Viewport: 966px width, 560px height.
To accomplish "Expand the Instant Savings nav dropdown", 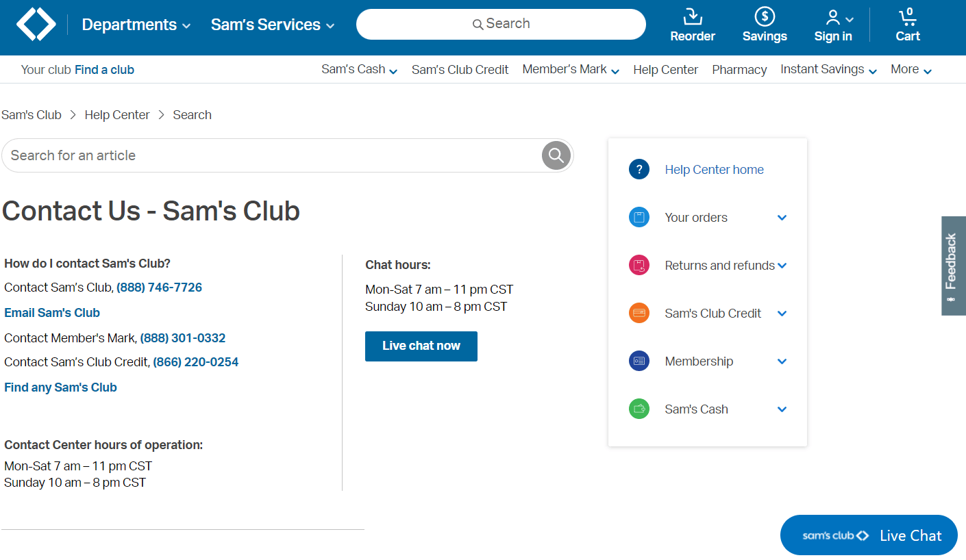I will coord(828,70).
